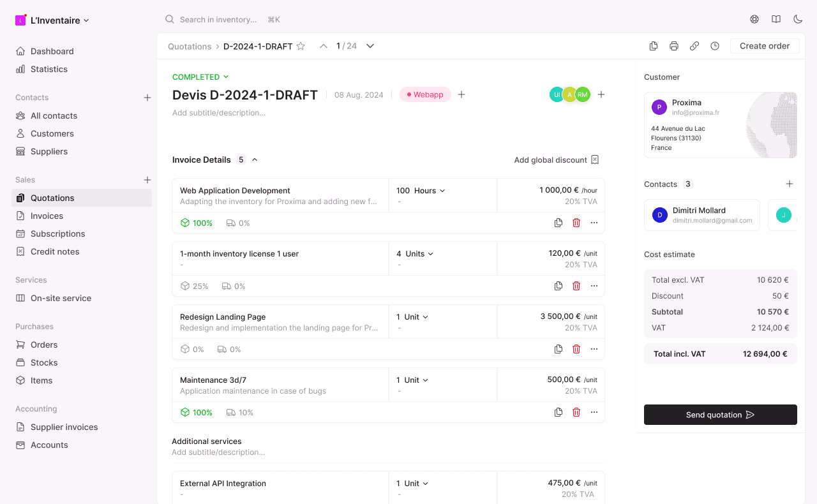Star the D-2024-1-DRAFT quotation as favorite
This screenshot has height=504, width=817.
(301, 46)
